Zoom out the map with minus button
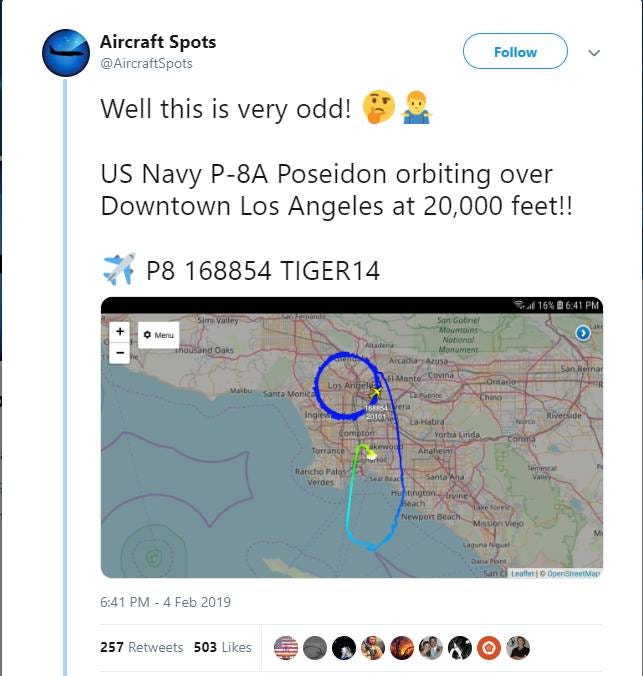 tap(120, 350)
